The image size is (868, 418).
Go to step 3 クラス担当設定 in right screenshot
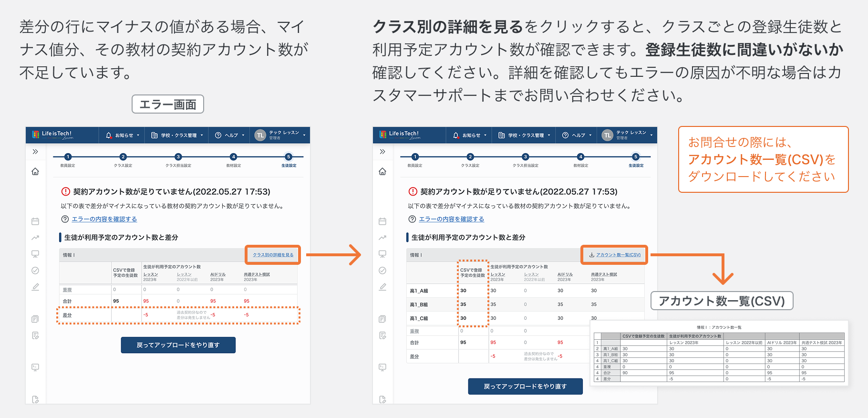[x=526, y=160]
